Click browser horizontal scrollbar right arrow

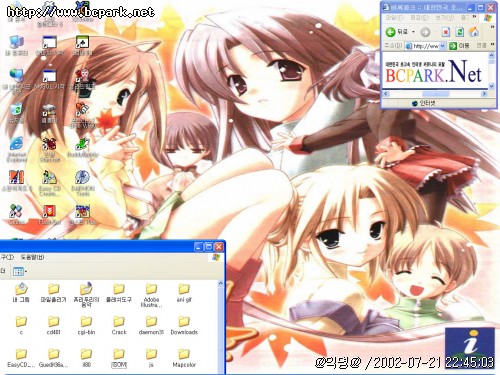(484, 94)
